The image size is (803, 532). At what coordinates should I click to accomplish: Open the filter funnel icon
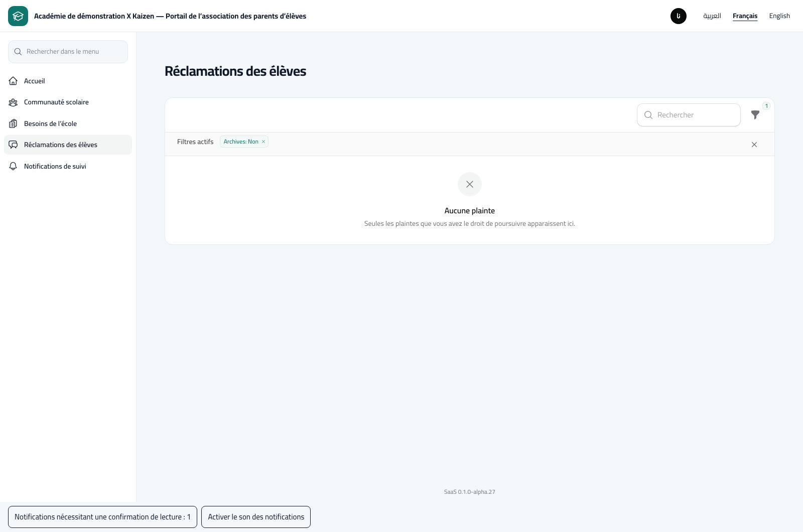(x=755, y=115)
